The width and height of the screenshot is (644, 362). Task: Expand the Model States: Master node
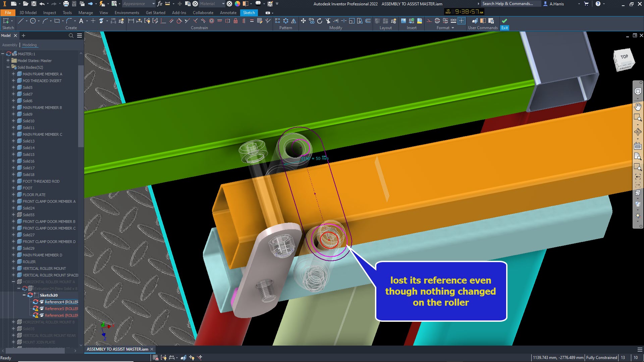tap(7, 61)
